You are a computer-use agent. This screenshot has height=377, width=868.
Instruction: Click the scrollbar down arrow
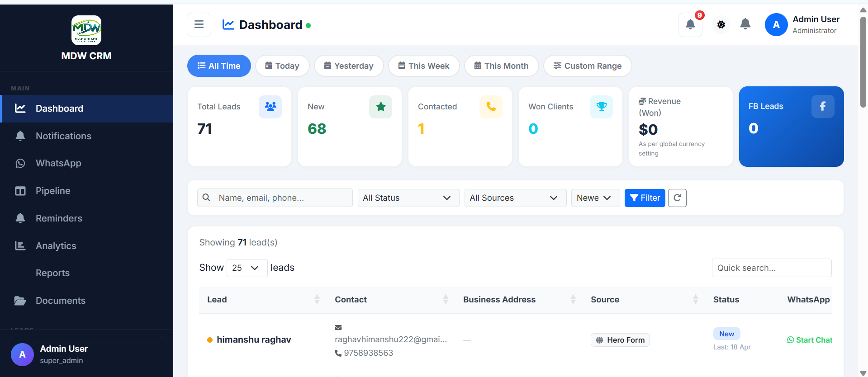click(863, 373)
